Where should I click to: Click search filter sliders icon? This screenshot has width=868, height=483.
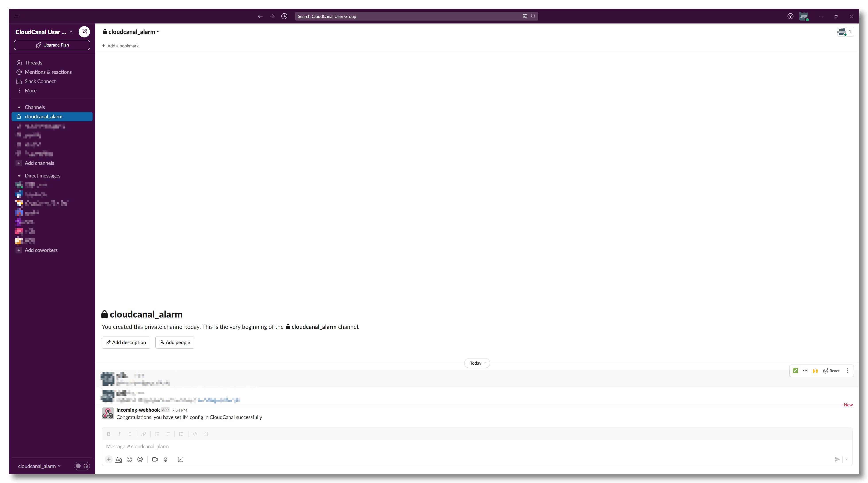coord(525,16)
